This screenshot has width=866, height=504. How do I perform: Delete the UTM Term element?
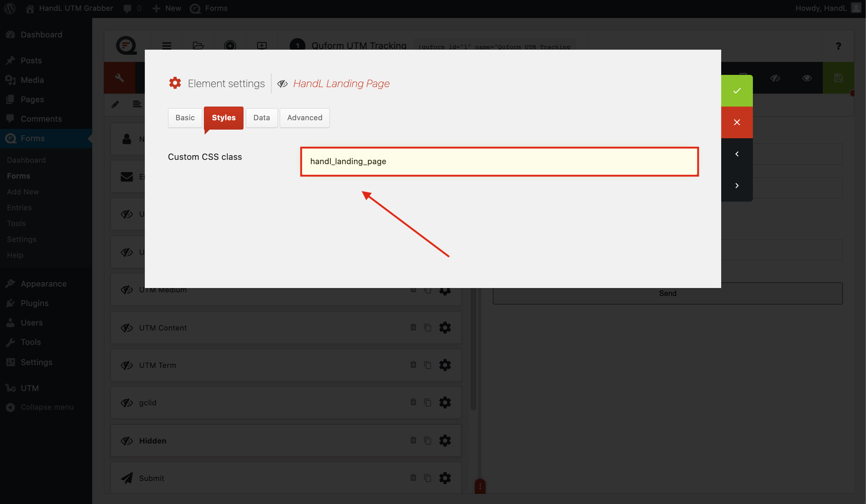point(413,364)
